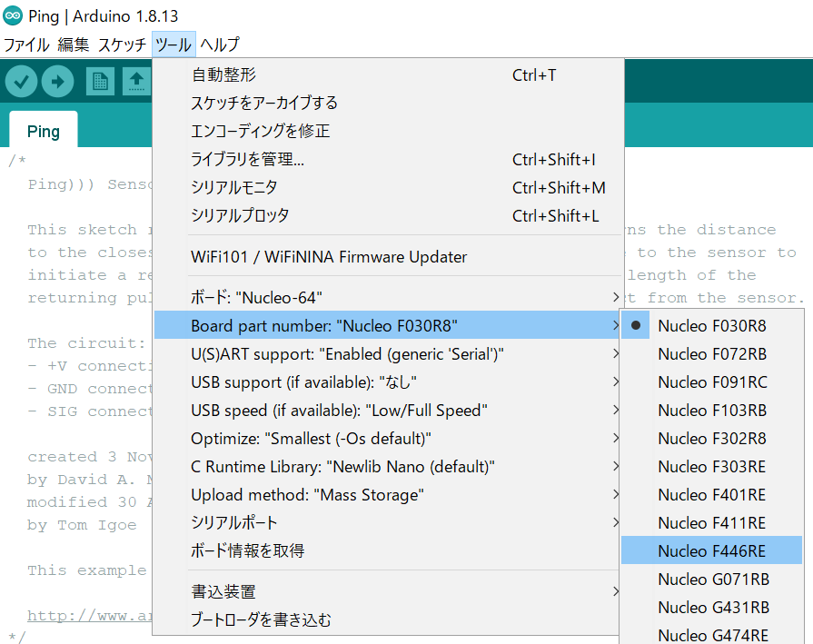The height and width of the screenshot is (644, 813).
Task: Choose スケッチをアーカイブする entry
Action: (x=388, y=104)
